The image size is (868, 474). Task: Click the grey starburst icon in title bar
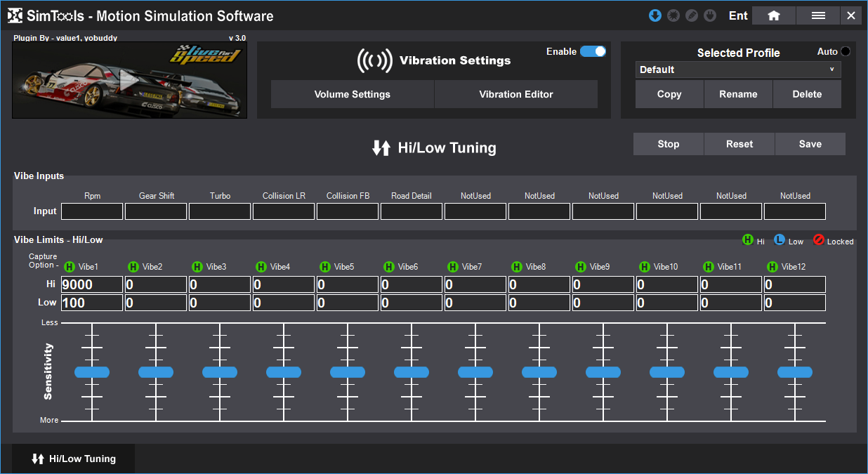[673, 15]
